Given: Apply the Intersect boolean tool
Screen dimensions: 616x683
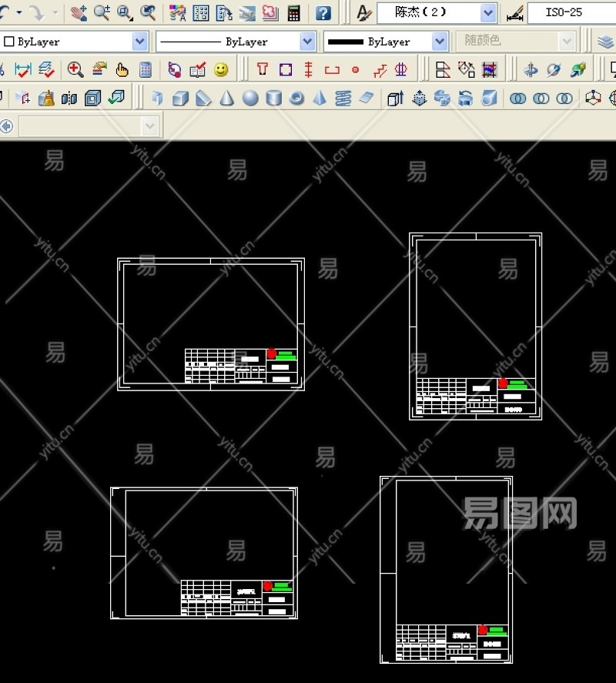Looking at the screenshot, I should (x=564, y=99).
